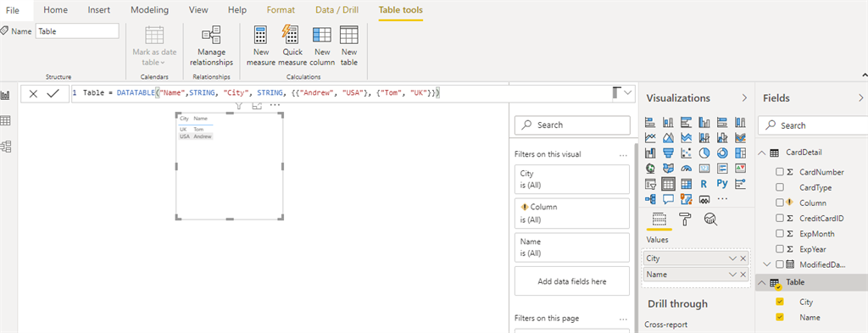Open the File menu

(x=13, y=10)
